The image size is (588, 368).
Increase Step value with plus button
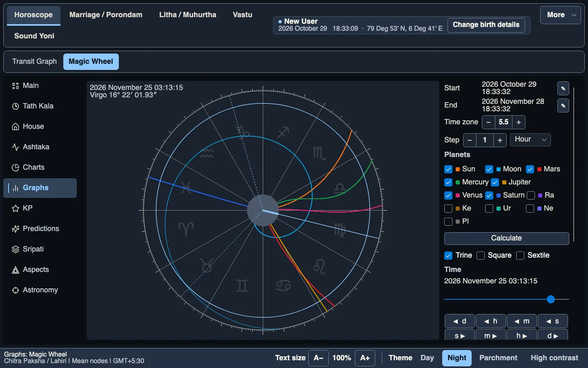click(x=500, y=140)
